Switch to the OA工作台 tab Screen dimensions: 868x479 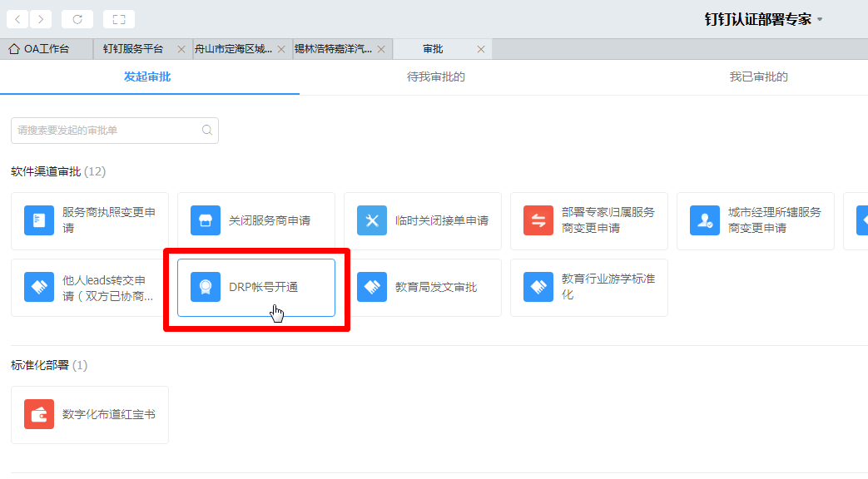coord(47,49)
